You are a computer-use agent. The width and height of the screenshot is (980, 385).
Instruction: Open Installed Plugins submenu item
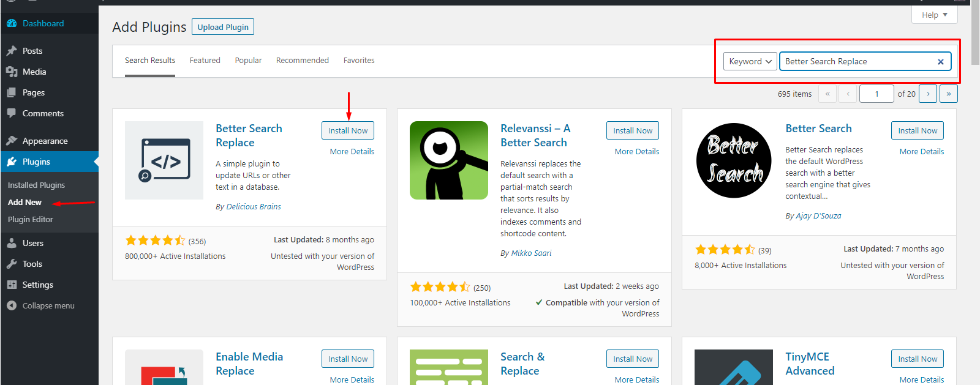[x=36, y=185]
